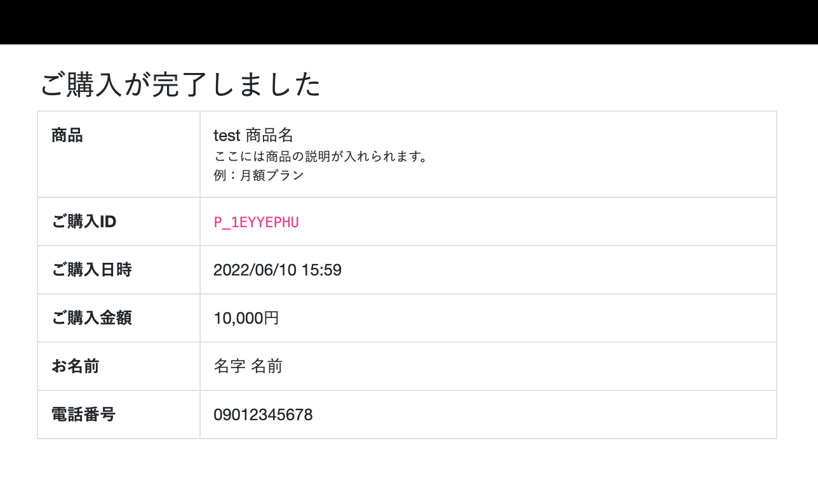
Task: Select the 電話番号 row label
Action: pyautogui.click(x=83, y=414)
